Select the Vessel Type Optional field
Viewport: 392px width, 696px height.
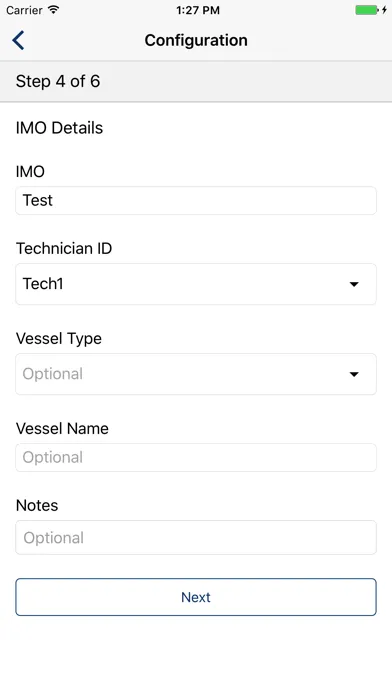196,374
